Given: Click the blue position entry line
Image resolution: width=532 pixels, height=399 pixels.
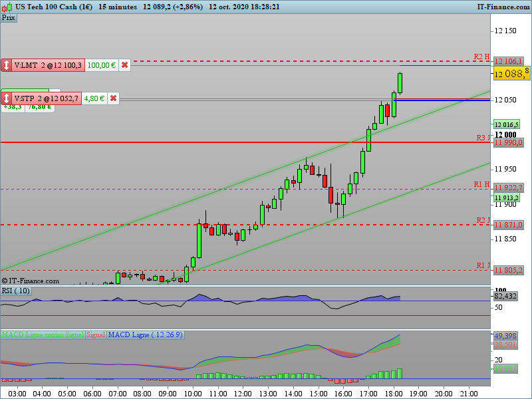Looking at the screenshot, I should pos(442,100).
